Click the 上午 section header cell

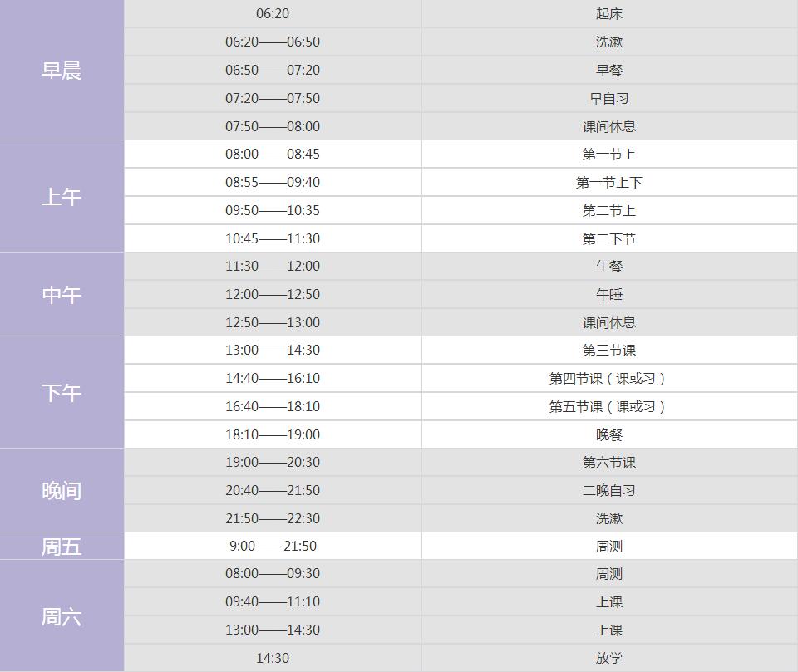(62, 196)
